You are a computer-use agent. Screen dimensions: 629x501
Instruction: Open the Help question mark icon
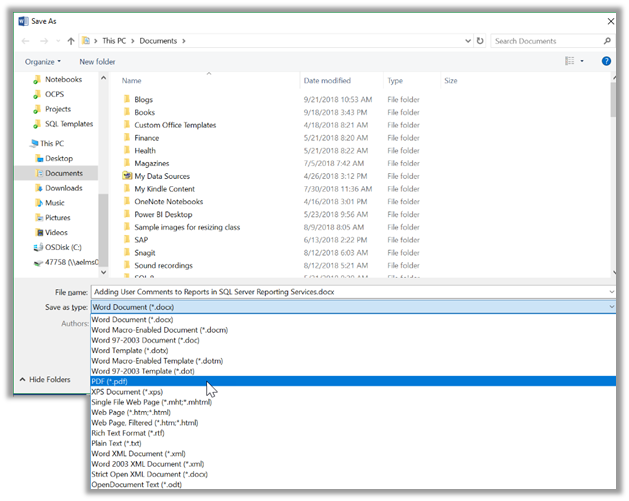click(606, 61)
